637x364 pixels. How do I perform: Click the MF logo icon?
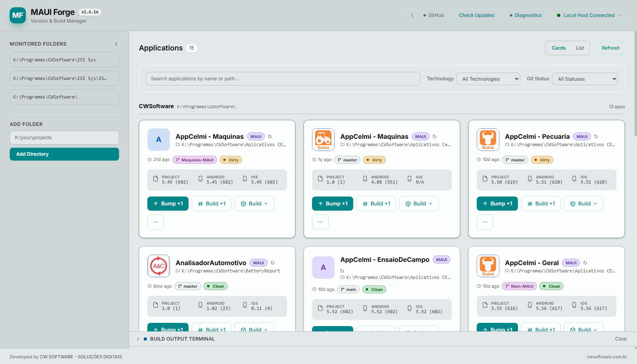tap(18, 15)
